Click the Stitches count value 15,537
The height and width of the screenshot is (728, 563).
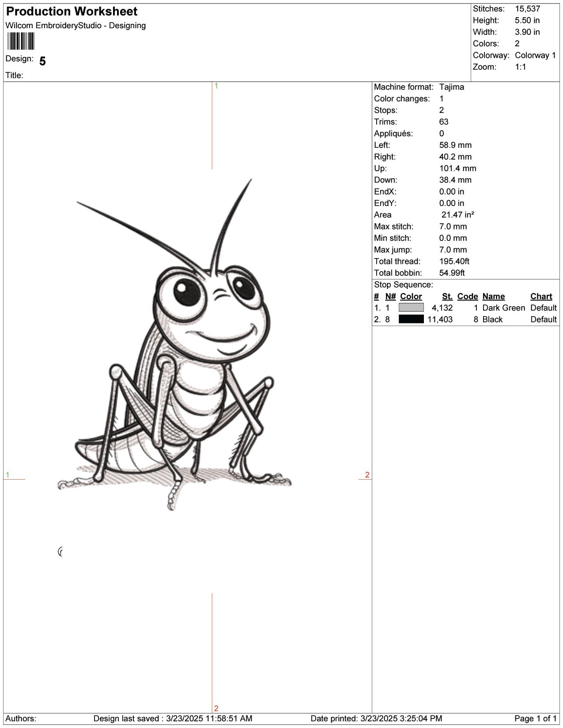click(527, 9)
